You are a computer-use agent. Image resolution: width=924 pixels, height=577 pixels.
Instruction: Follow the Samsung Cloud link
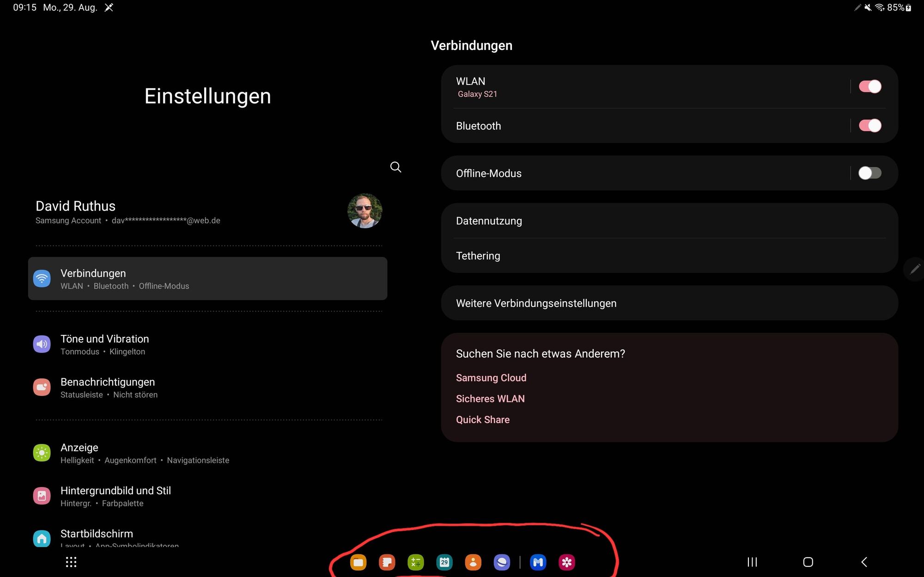tap(491, 378)
